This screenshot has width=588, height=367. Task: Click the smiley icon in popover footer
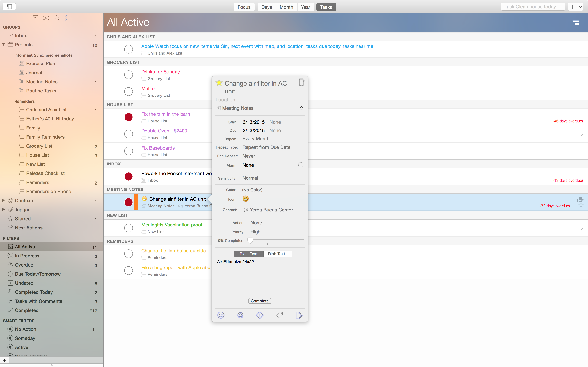click(x=221, y=315)
